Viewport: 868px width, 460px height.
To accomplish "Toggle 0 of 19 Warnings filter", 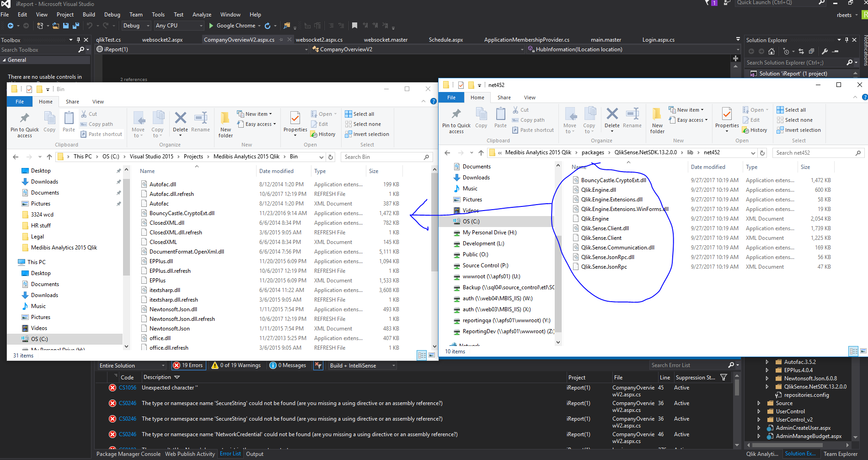I will pos(236,365).
